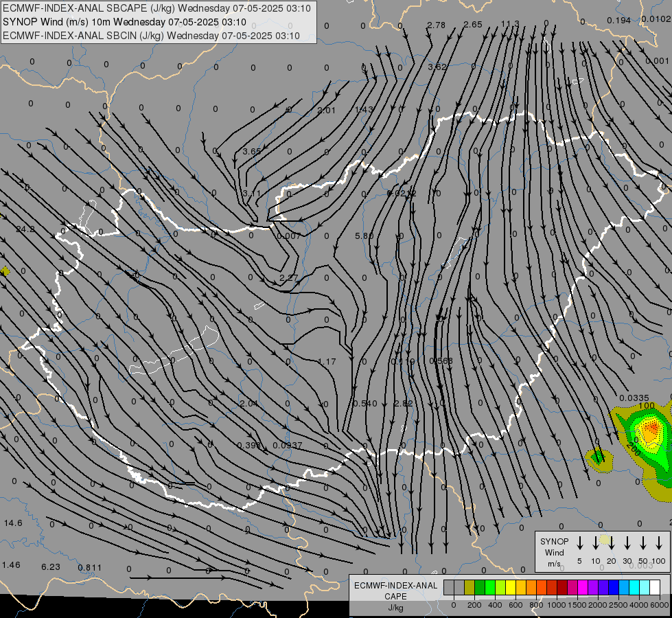Click the 6000 label under the color scale
Image resolution: width=672 pixels, height=618 pixels.
pos(660,605)
